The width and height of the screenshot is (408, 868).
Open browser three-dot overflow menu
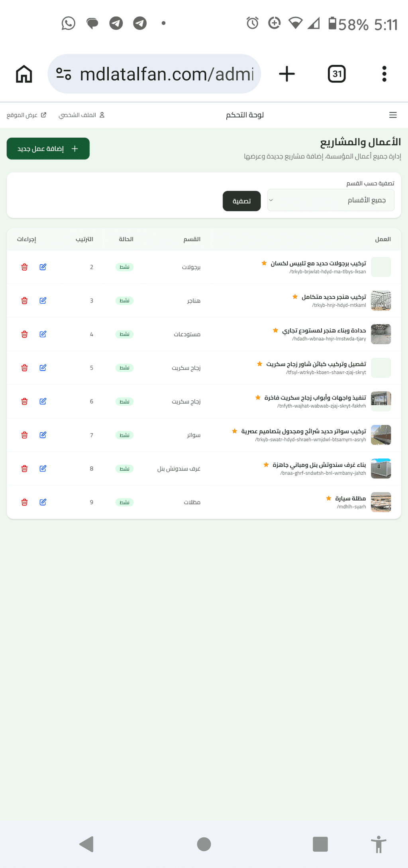pos(384,74)
